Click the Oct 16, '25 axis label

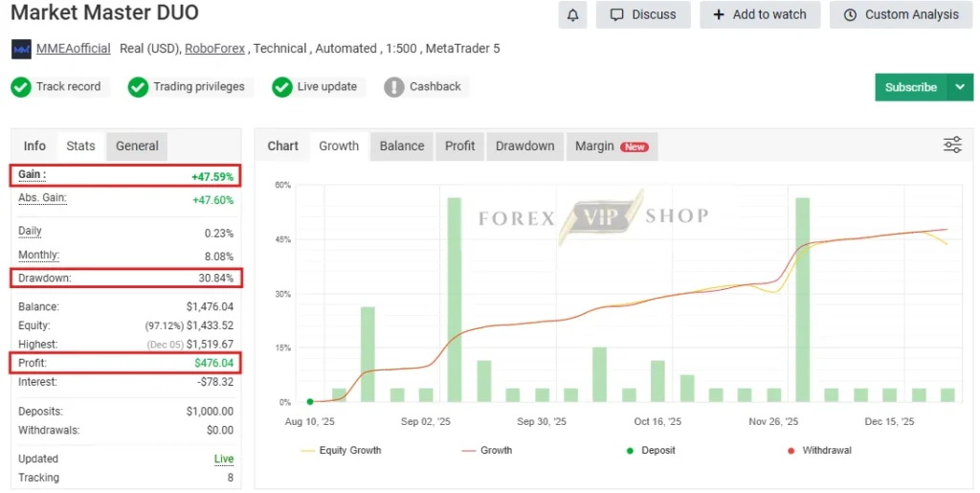(657, 422)
